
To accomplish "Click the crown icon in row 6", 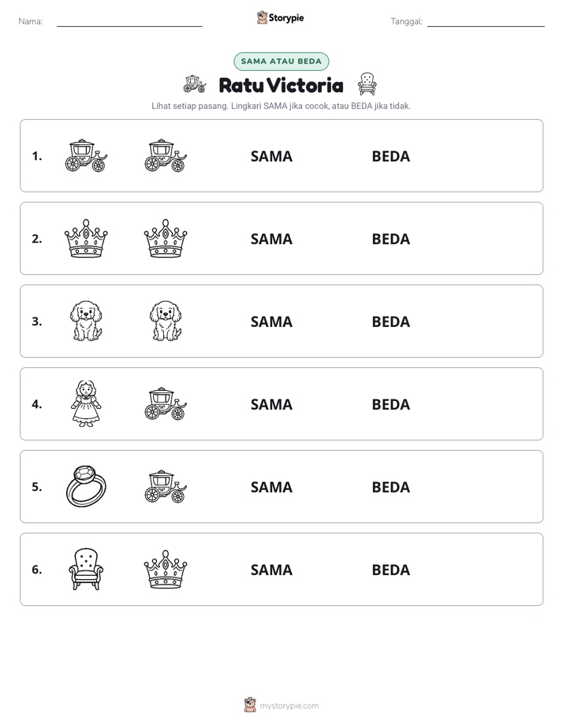I will click(166, 569).
